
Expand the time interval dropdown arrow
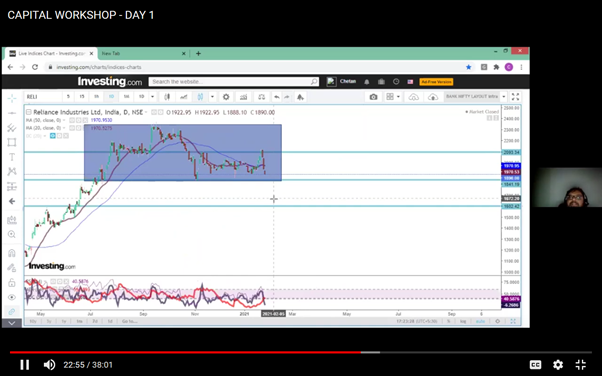coord(152,97)
